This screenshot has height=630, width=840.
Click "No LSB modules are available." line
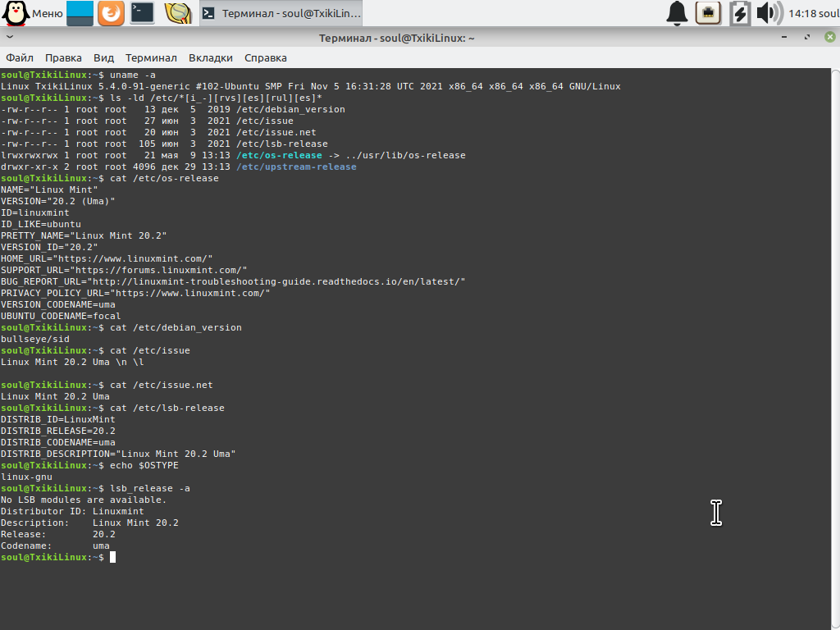[84, 500]
